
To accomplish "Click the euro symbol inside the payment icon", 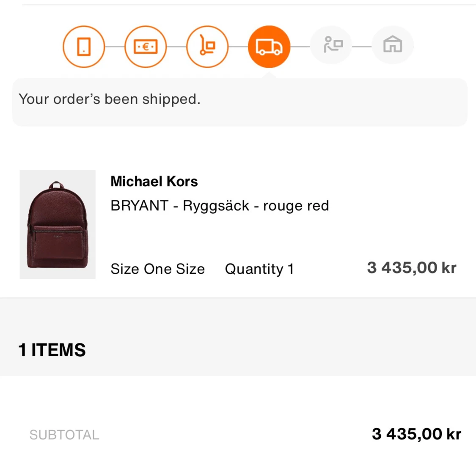I will point(146,47).
